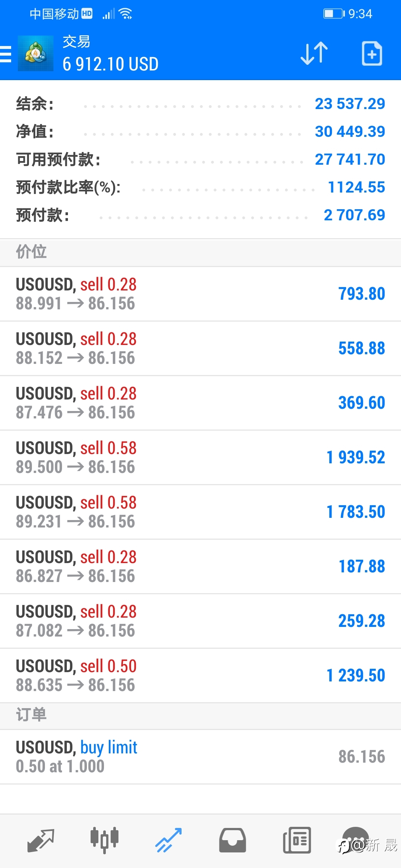
Task: Select sell 0.58 position opened at 89.500
Action: point(200,458)
